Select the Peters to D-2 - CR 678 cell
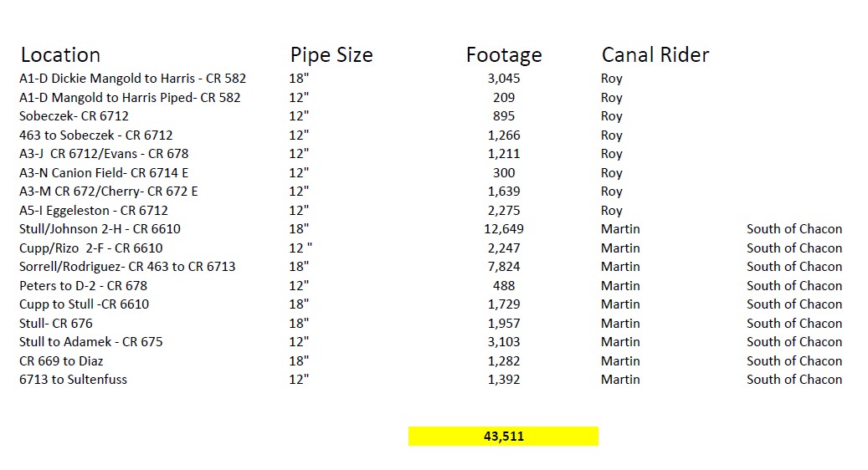 [x=83, y=286]
